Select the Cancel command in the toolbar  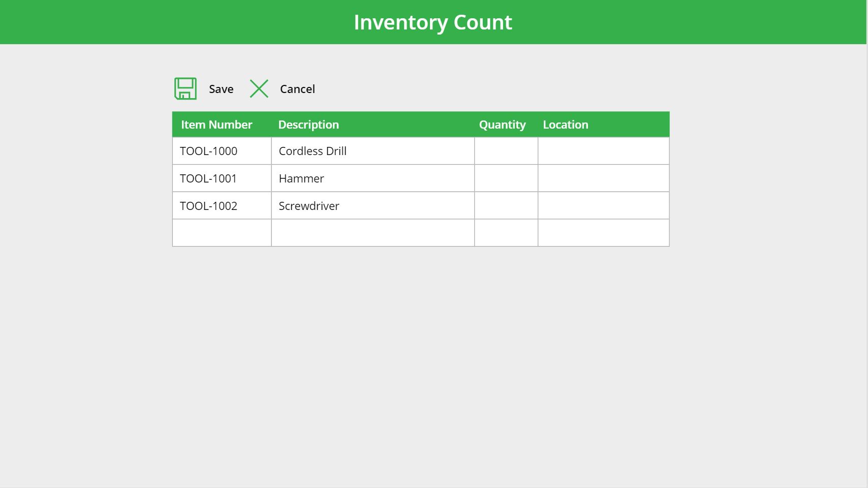[x=297, y=89]
